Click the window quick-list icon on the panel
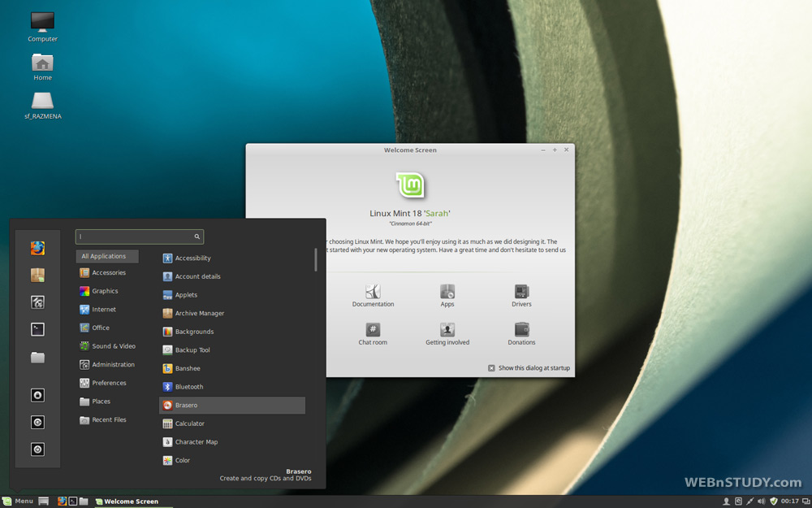This screenshot has height=508, width=812. pos(806,501)
